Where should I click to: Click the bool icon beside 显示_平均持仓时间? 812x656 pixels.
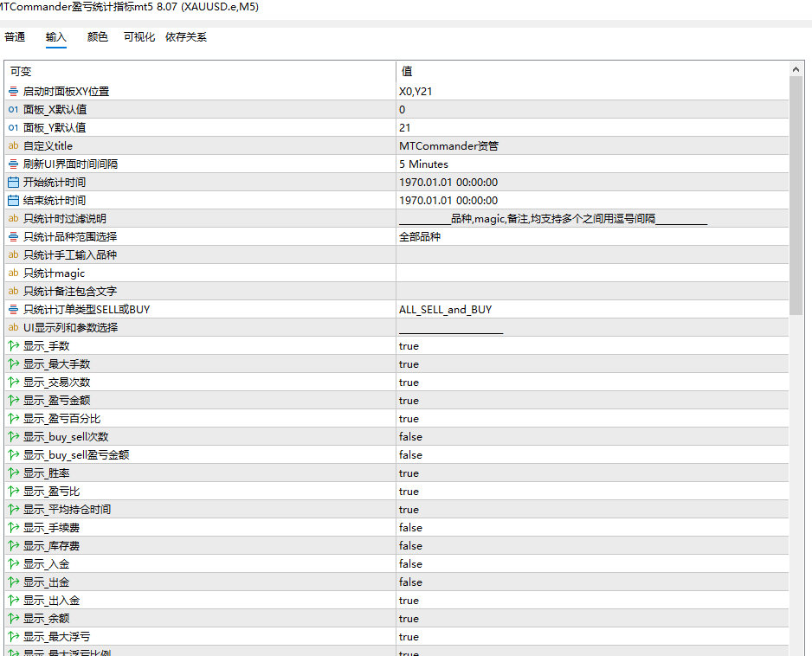click(14, 510)
